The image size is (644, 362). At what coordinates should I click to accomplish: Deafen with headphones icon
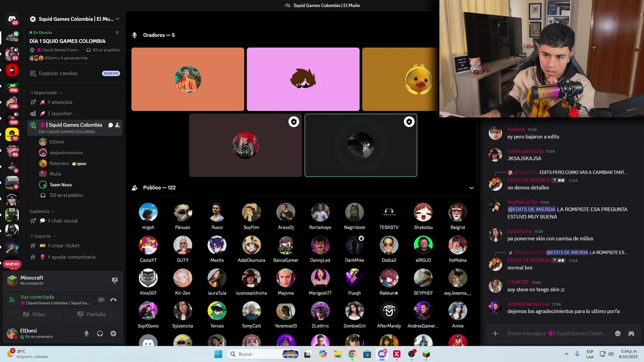click(100, 333)
